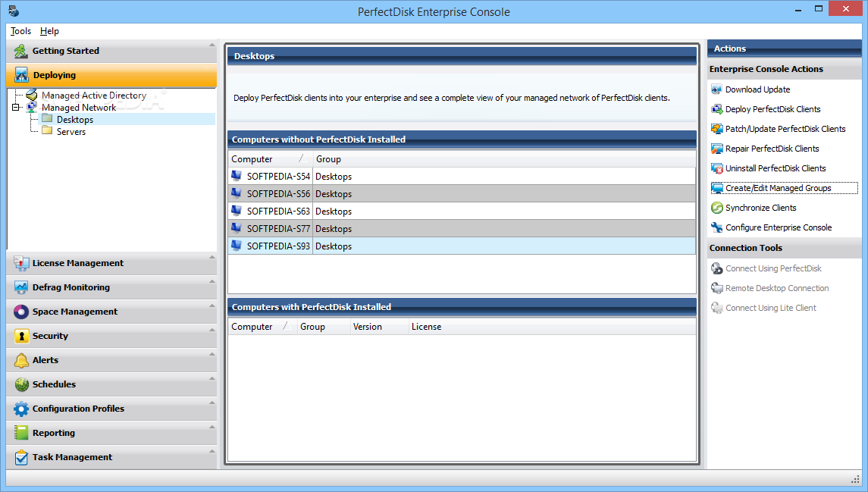
Task: Click Synchronize Clients link
Action: pos(760,208)
